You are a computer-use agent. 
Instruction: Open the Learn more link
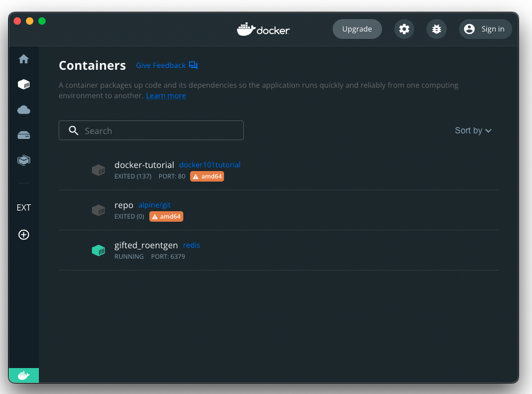166,96
